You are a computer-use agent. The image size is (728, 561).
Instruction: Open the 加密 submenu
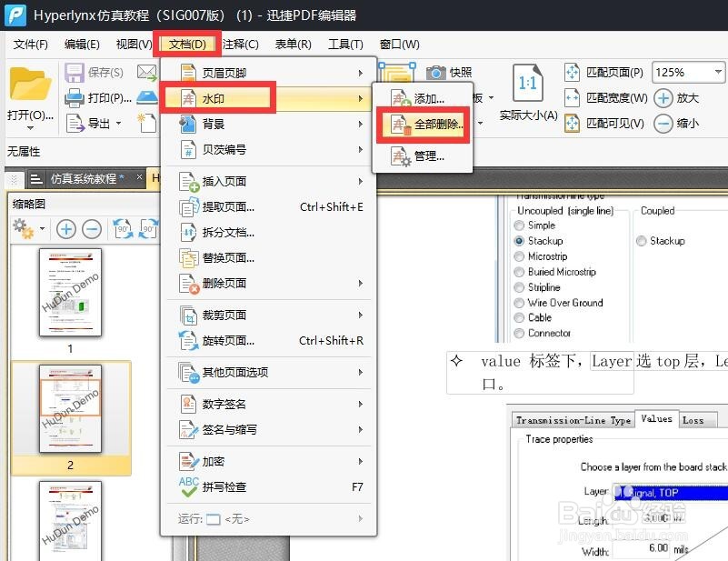268,462
